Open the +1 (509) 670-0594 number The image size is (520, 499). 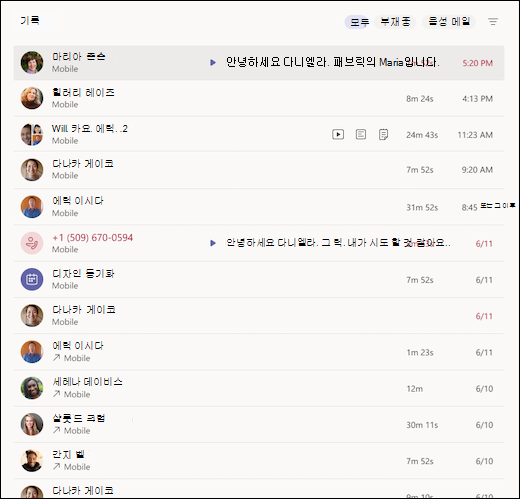(x=93, y=238)
